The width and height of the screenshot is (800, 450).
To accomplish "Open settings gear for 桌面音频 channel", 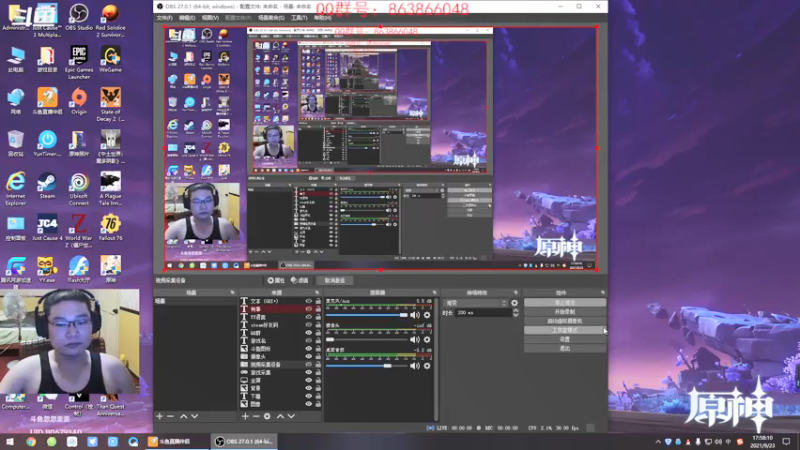I will (427, 366).
